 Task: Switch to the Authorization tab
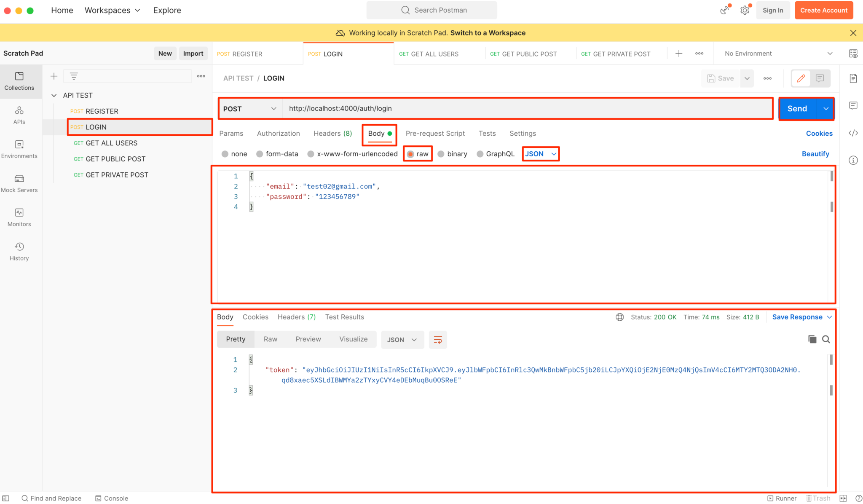[x=278, y=133]
